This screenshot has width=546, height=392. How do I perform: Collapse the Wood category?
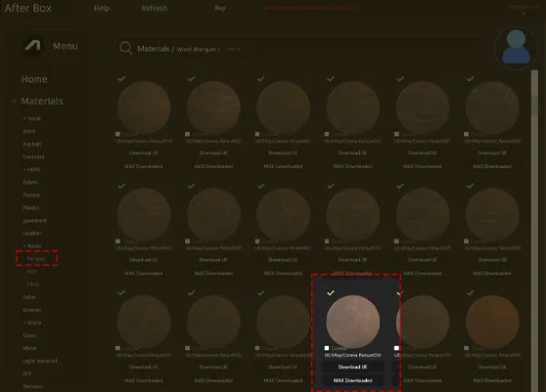click(x=32, y=246)
